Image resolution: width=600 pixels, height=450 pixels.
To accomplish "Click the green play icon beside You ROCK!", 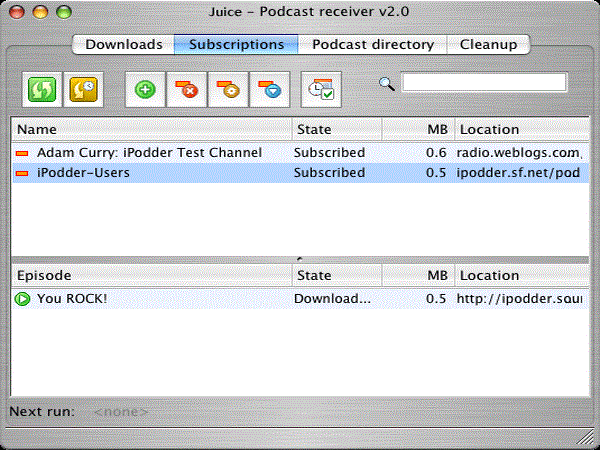I will (x=23, y=298).
